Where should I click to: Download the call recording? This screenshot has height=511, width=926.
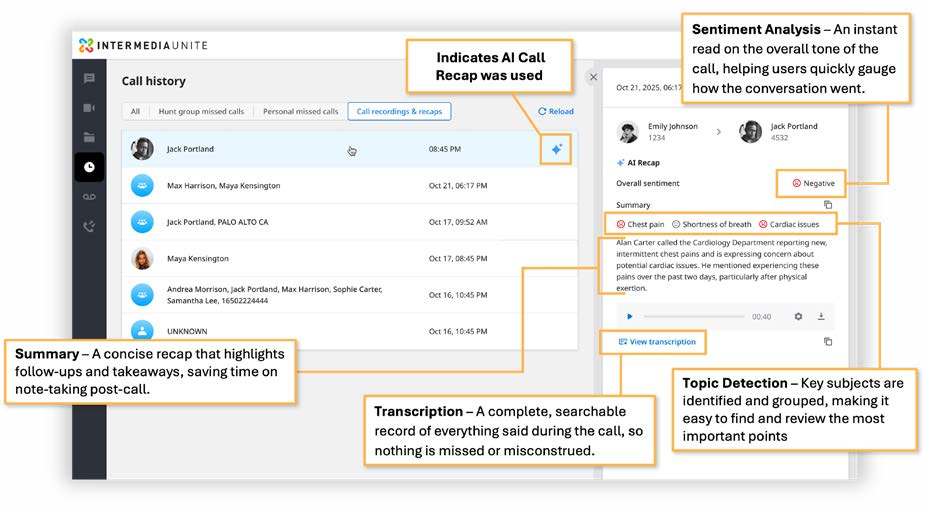(x=821, y=317)
